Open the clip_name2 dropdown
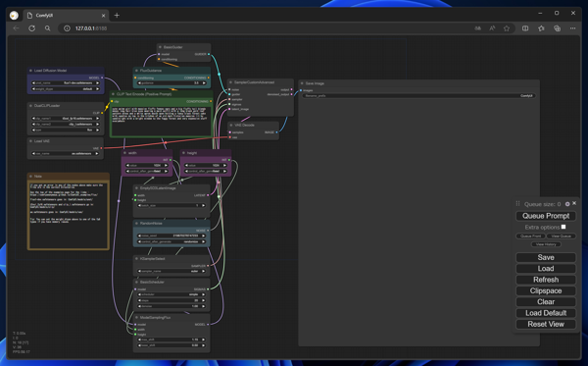The width and height of the screenshot is (588, 366). (66, 124)
